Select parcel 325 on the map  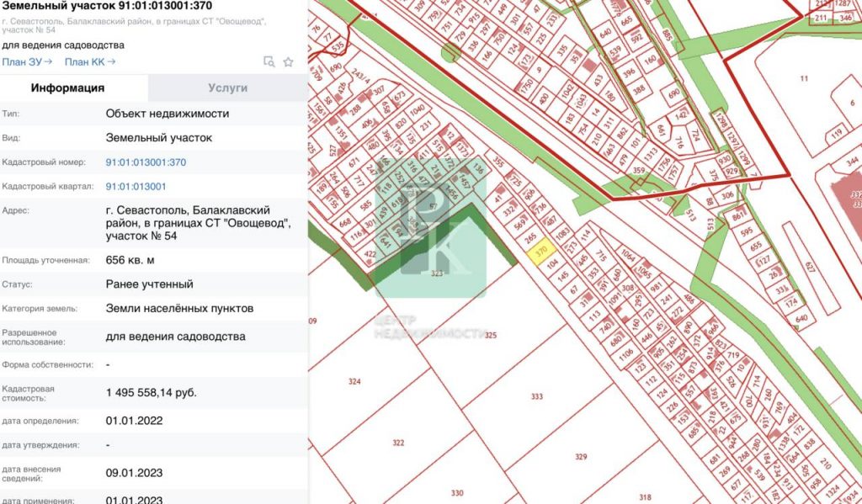[490, 335]
